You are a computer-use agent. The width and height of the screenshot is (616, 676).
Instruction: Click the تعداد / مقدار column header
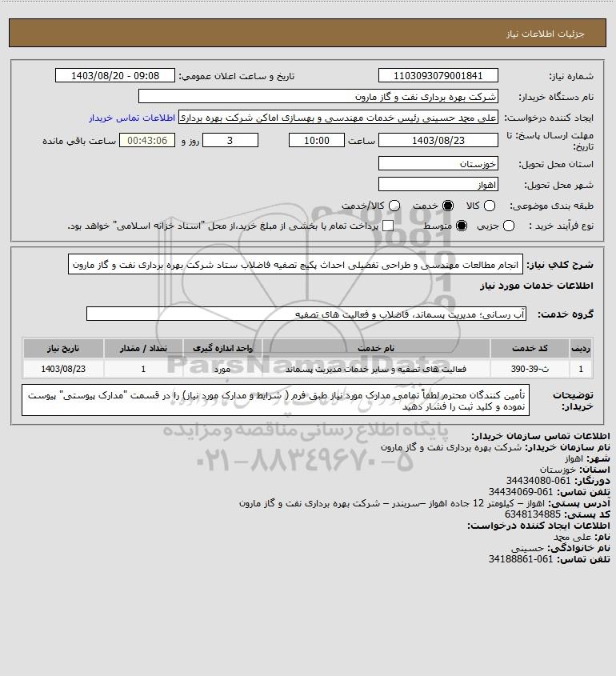pos(143,348)
